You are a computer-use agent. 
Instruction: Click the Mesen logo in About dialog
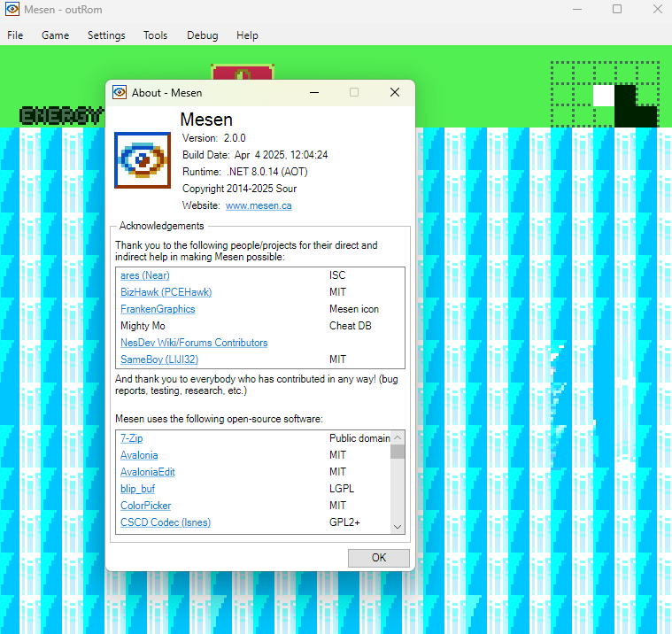(x=143, y=160)
